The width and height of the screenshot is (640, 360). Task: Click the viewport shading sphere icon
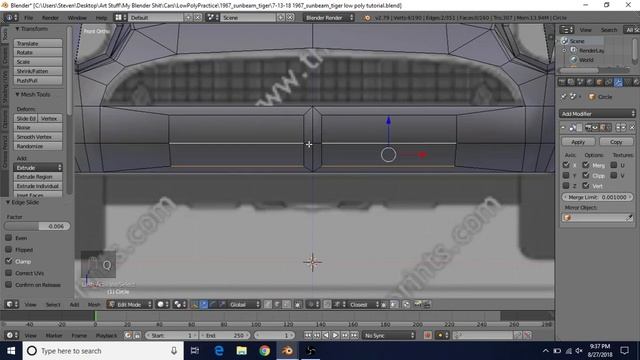(x=162, y=304)
